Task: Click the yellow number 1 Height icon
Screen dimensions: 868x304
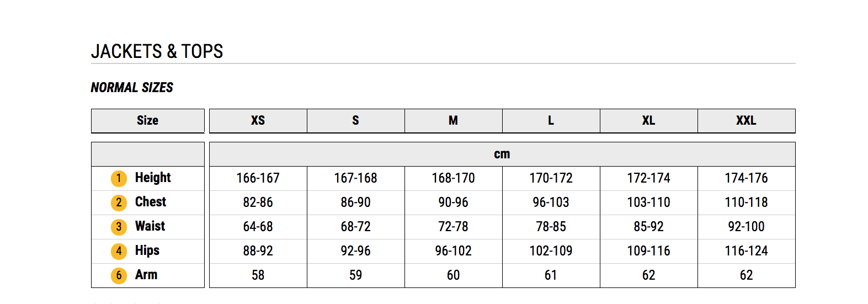Action: pos(119,178)
